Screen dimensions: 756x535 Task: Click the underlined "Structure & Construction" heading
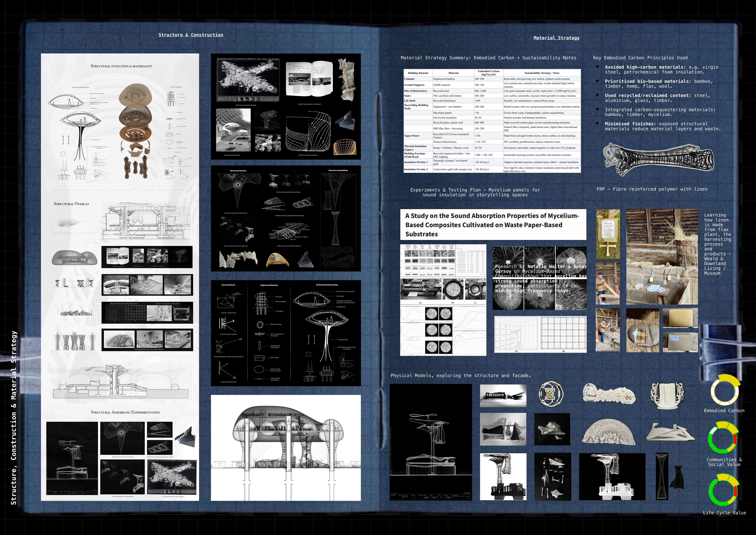tap(191, 35)
